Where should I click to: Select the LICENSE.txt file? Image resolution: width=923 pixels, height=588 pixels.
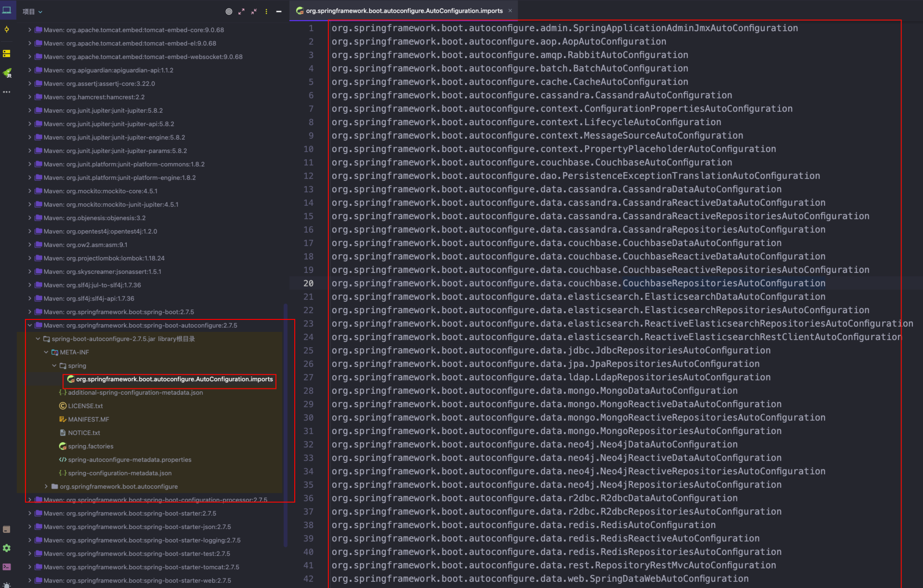pyautogui.click(x=85, y=406)
